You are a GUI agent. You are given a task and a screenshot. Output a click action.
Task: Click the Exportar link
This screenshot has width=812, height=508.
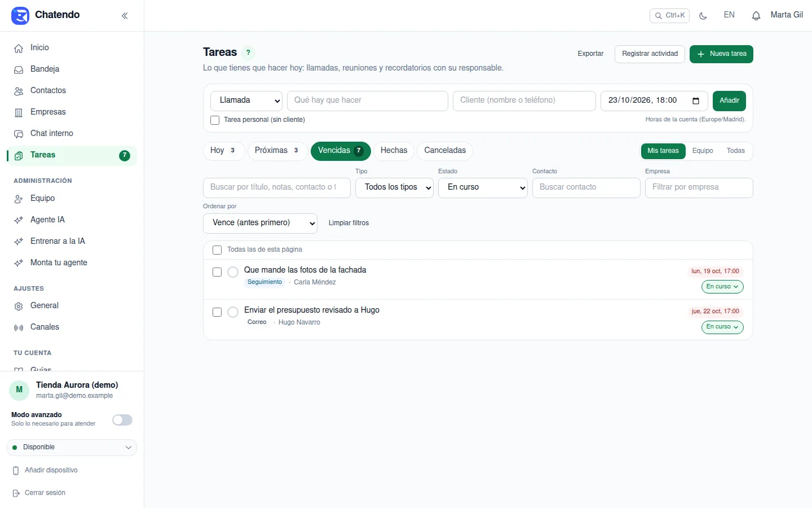(x=590, y=54)
